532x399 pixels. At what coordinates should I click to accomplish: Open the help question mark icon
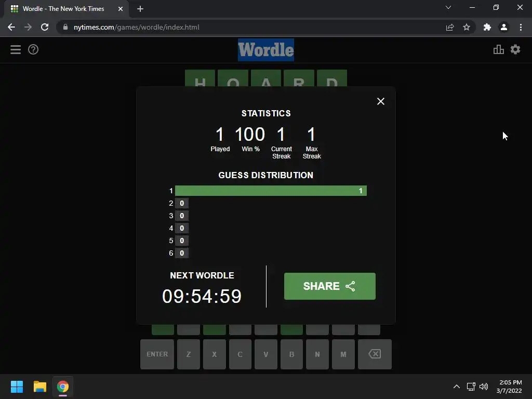coord(33,49)
